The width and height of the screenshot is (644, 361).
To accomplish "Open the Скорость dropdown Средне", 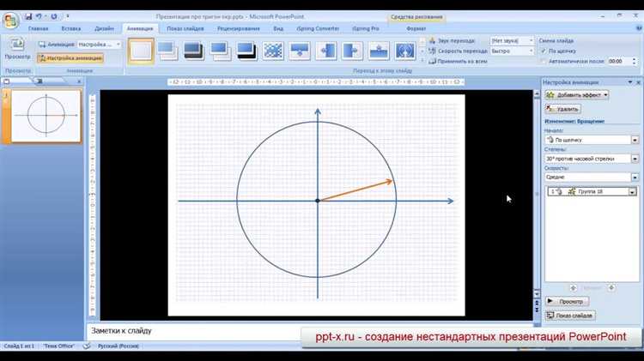I will [x=592, y=177].
